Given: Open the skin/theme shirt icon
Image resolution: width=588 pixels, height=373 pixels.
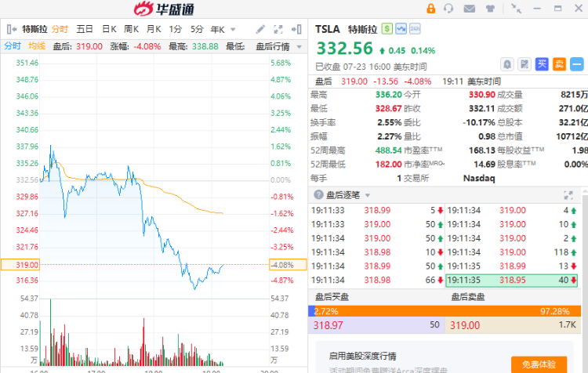Looking at the screenshot, I should [490, 9].
